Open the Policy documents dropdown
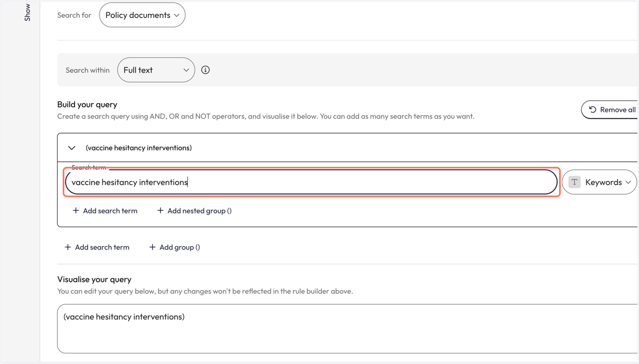The width and height of the screenshot is (639, 364). pos(142,15)
